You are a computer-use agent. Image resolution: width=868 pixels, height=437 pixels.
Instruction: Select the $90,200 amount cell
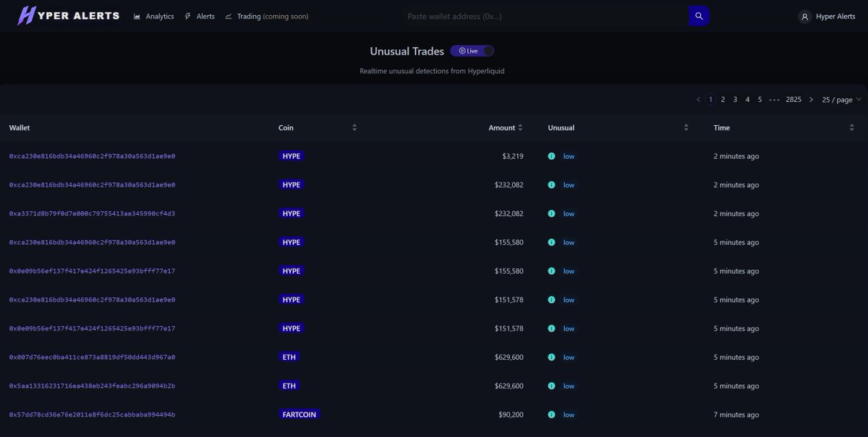tap(511, 415)
